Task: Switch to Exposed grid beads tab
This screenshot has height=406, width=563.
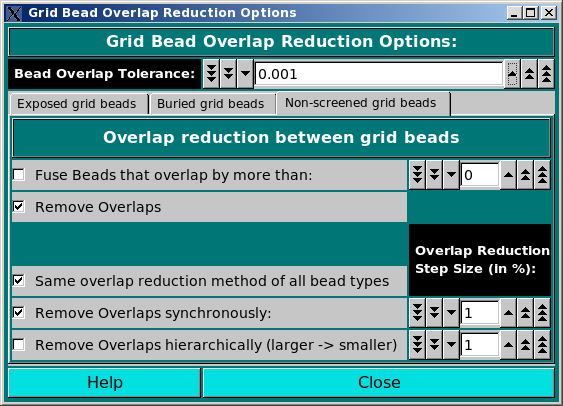Action: pos(79,104)
